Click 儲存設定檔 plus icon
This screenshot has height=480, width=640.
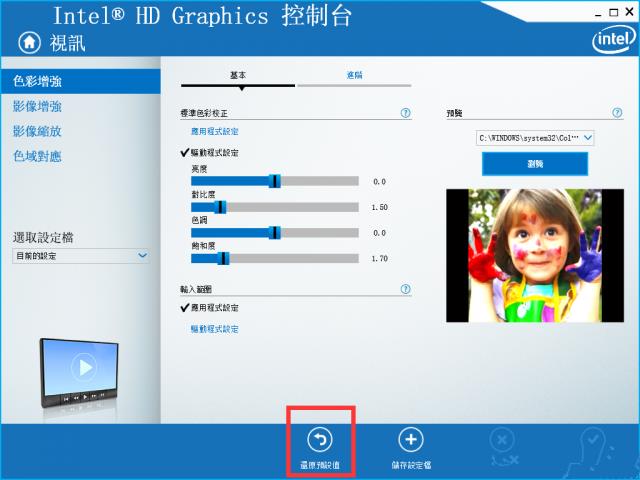[x=411, y=440]
